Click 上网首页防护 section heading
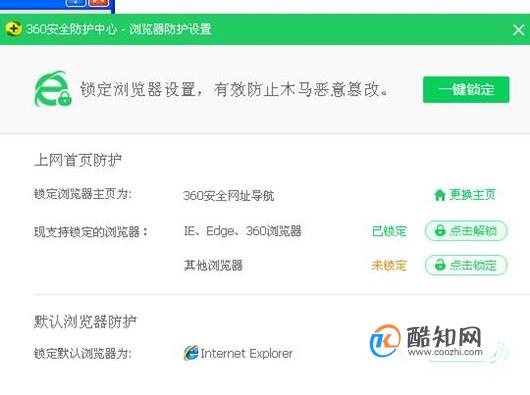The height and width of the screenshot is (395, 530). (x=78, y=160)
